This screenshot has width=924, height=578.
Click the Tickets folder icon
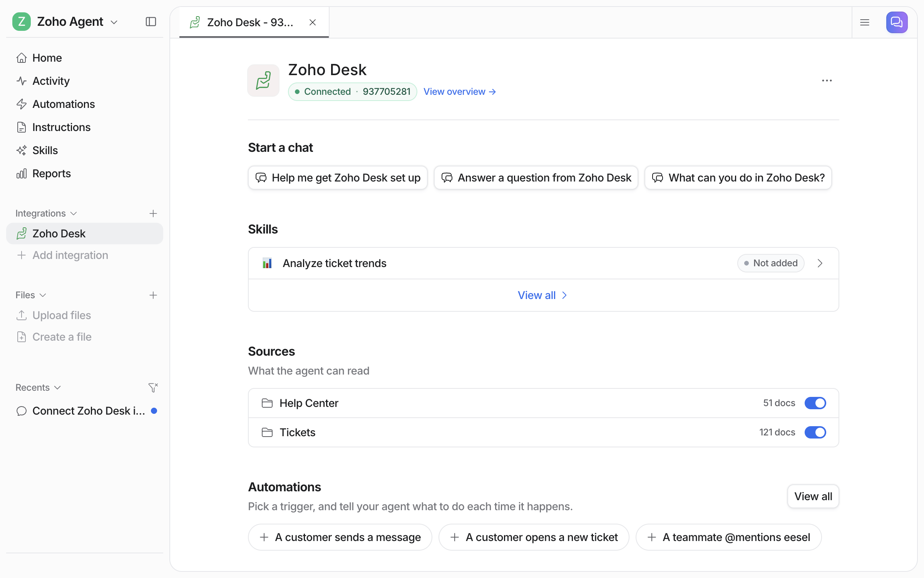[x=267, y=432]
